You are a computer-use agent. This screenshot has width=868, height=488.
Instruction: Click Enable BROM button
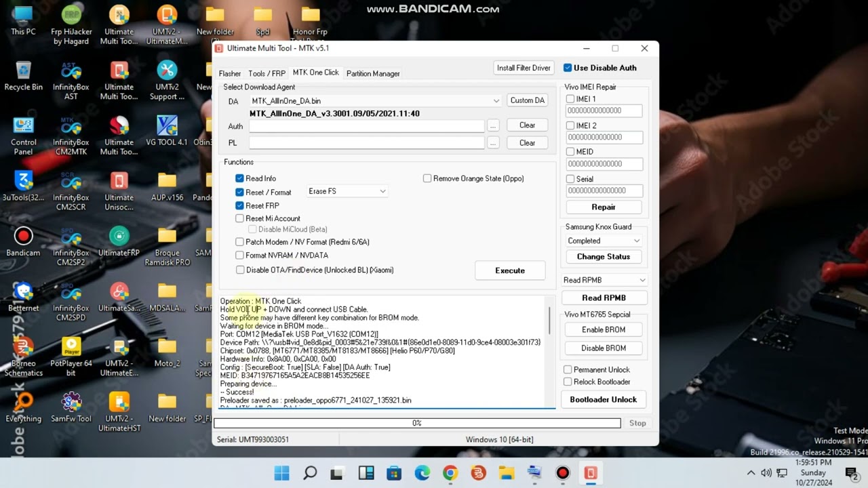coord(604,329)
